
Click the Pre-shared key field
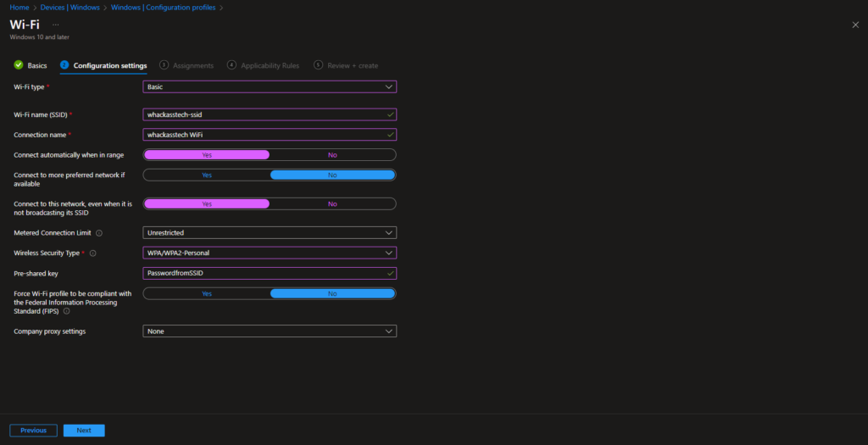coord(270,273)
